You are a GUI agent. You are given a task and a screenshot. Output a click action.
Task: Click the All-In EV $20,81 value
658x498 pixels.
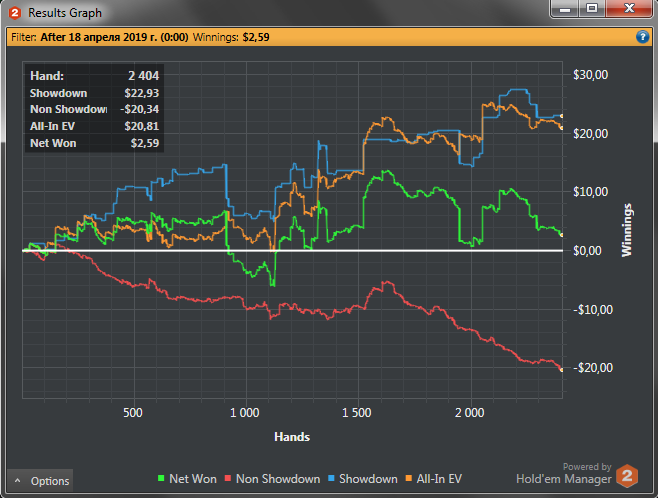[x=142, y=126]
